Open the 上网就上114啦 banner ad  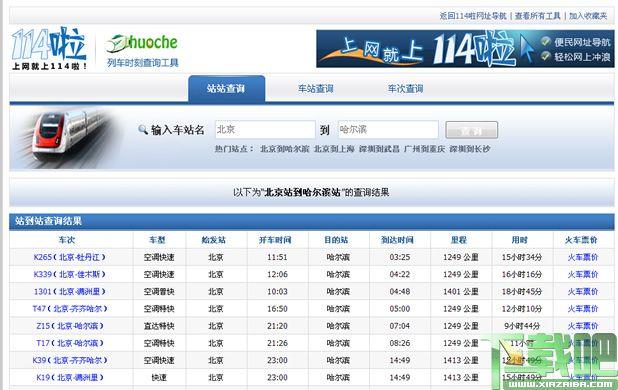tap(465, 49)
